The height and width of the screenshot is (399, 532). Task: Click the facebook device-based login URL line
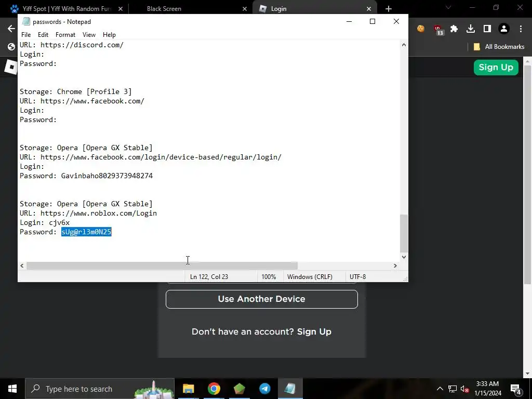151,157
